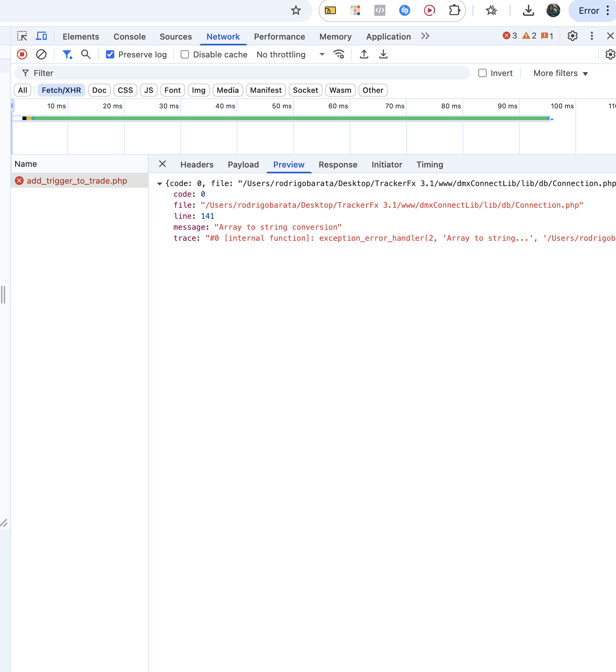Check the Invert filter checkbox
Screen dimensions: 616x672
[482, 73]
